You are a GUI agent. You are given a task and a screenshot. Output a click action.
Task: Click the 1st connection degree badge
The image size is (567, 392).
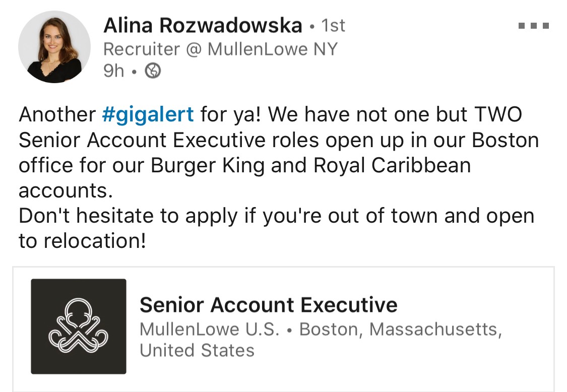coord(333,26)
